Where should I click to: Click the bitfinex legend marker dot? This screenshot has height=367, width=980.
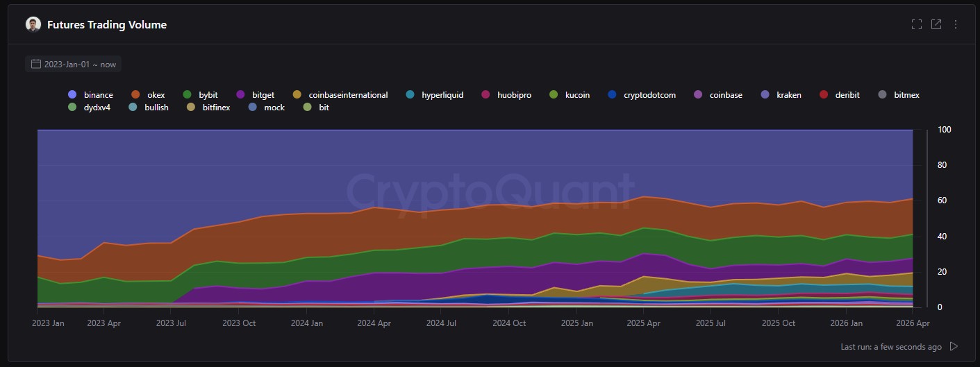coord(191,108)
